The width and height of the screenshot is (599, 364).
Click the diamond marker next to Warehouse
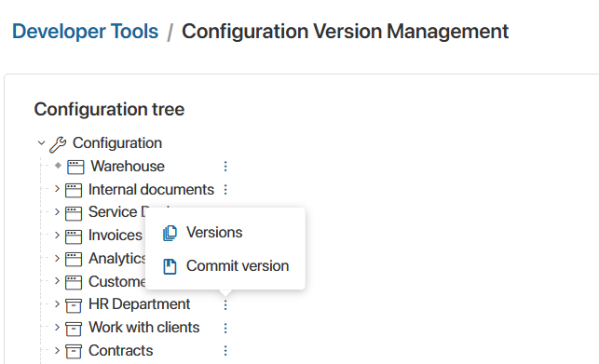point(58,166)
